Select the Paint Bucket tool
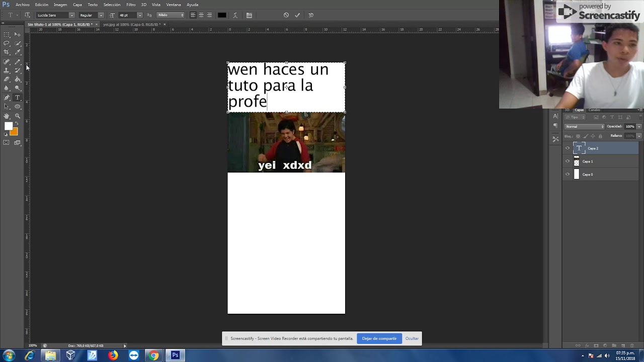The width and height of the screenshot is (644, 362). click(x=18, y=79)
